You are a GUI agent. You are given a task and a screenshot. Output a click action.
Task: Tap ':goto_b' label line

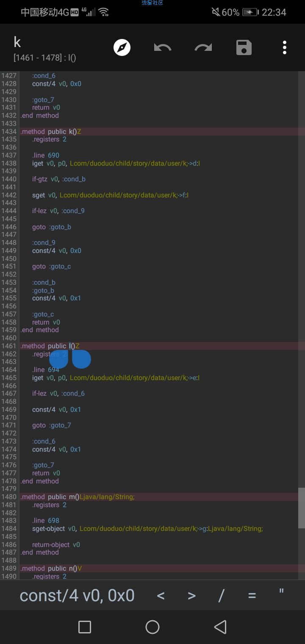click(43, 291)
